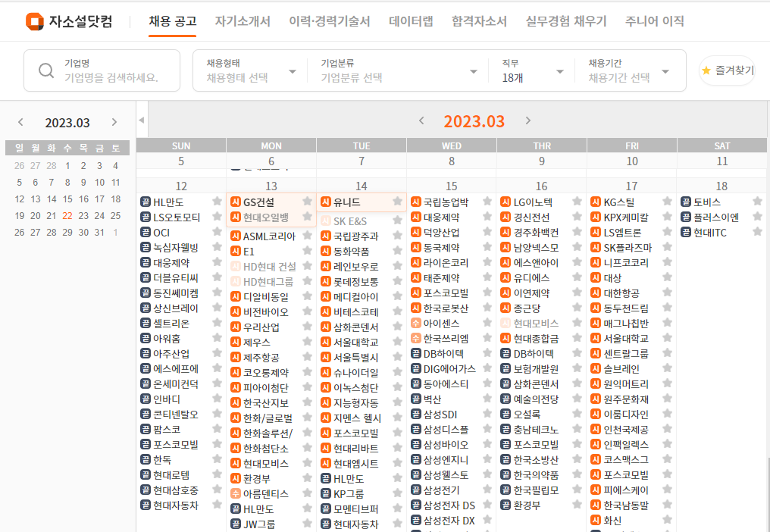Click the 끝 badge next to 셀트리온
This screenshot has height=532, width=770.
pos(146,324)
